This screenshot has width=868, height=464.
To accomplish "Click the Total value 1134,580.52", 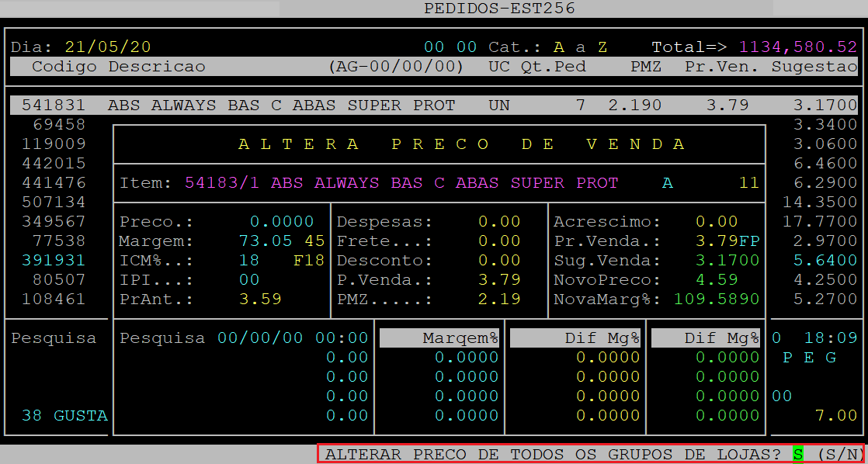I will [797, 47].
